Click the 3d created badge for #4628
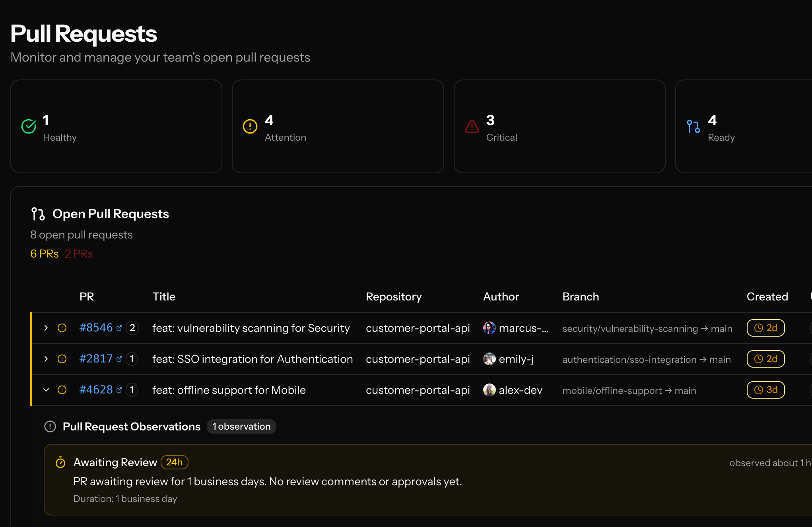Image resolution: width=812 pixels, height=527 pixels. pos(765,390)
